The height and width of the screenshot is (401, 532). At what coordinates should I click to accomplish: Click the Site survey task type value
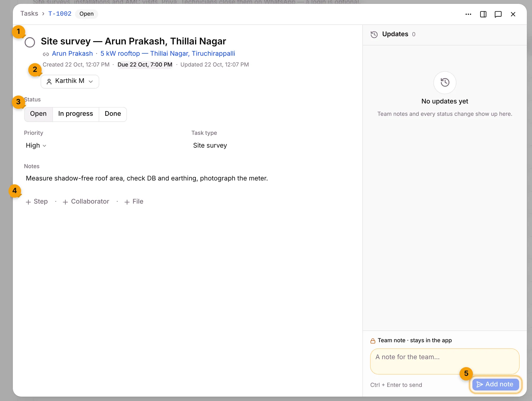[210, 145]
